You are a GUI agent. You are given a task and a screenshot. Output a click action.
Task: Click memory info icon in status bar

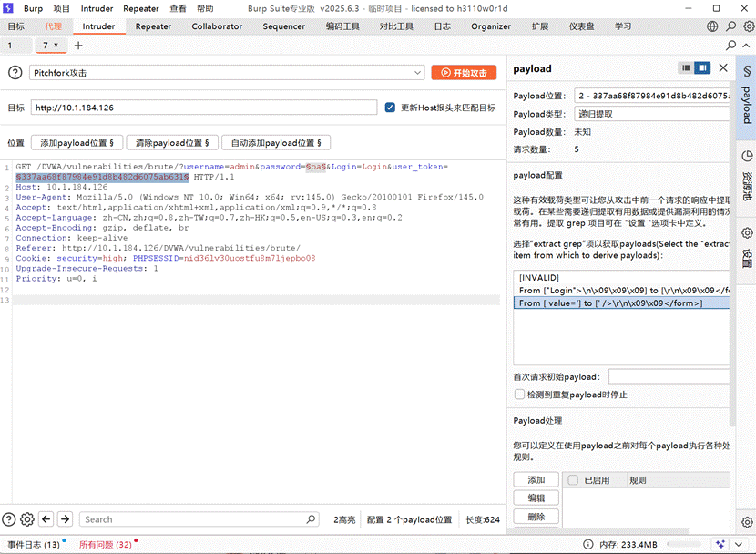click(588, 544)
